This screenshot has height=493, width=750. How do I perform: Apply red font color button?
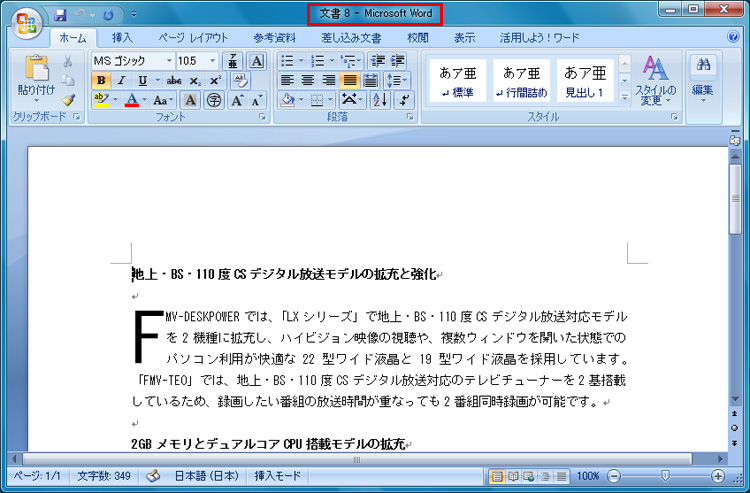pos(132,100)
